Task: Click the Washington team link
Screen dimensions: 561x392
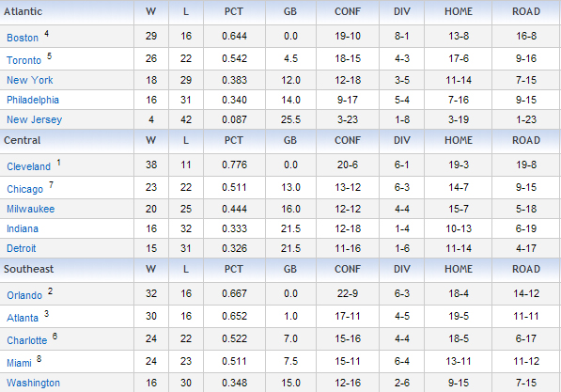Action: click(x=33, y=383)
